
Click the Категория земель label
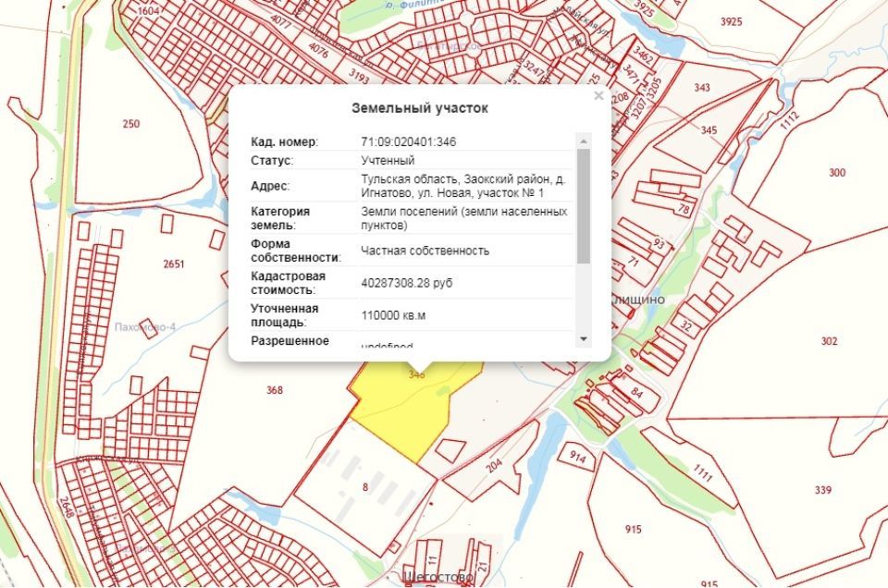(x=280, y=218)
